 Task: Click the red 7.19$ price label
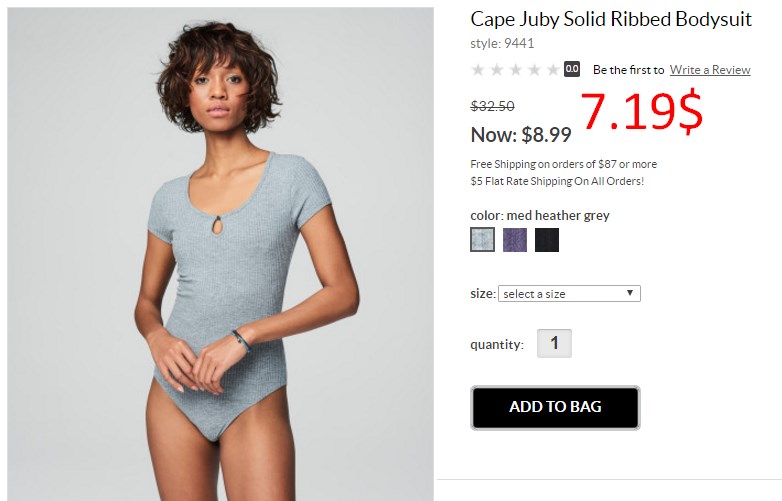point(642,111)
